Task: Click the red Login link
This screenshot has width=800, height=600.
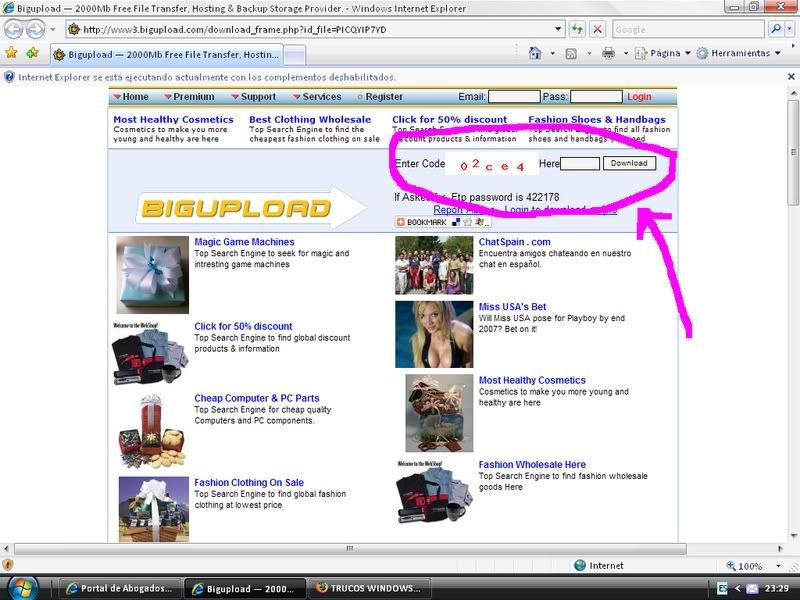Action: [x=639, y=97]
